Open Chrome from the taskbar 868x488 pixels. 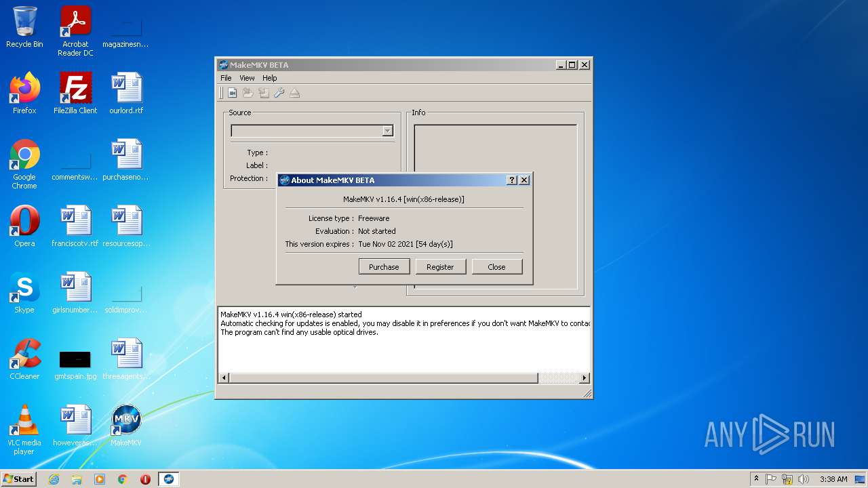click(123, 479)
